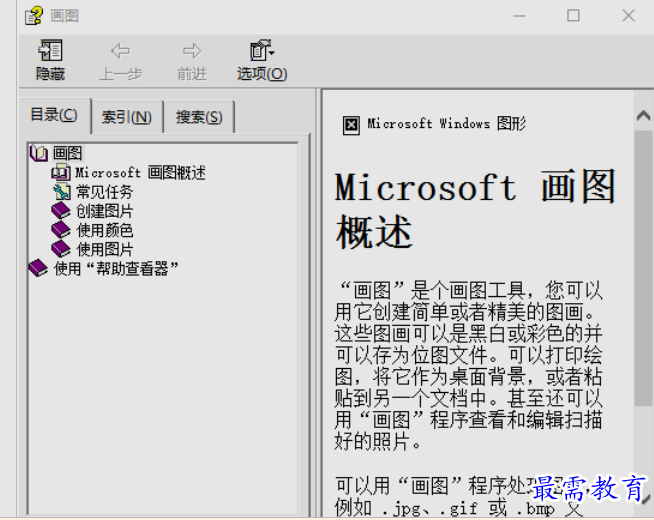
Task: Minimize the 画图 help window
Action: 519,16
